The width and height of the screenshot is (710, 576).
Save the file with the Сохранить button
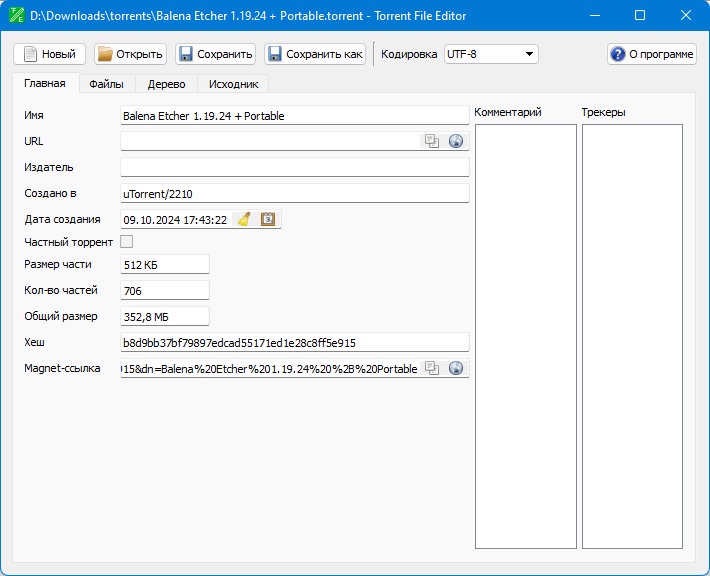216,54
